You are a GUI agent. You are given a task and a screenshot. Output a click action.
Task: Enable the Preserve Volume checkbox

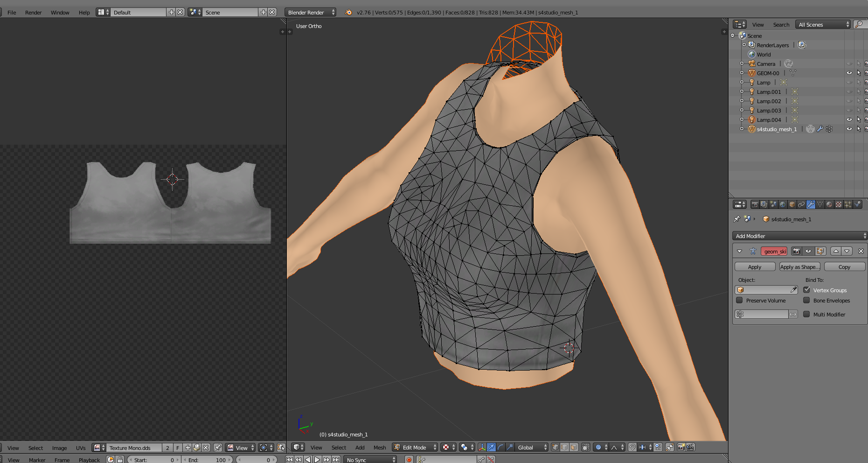tap(740, 300)
